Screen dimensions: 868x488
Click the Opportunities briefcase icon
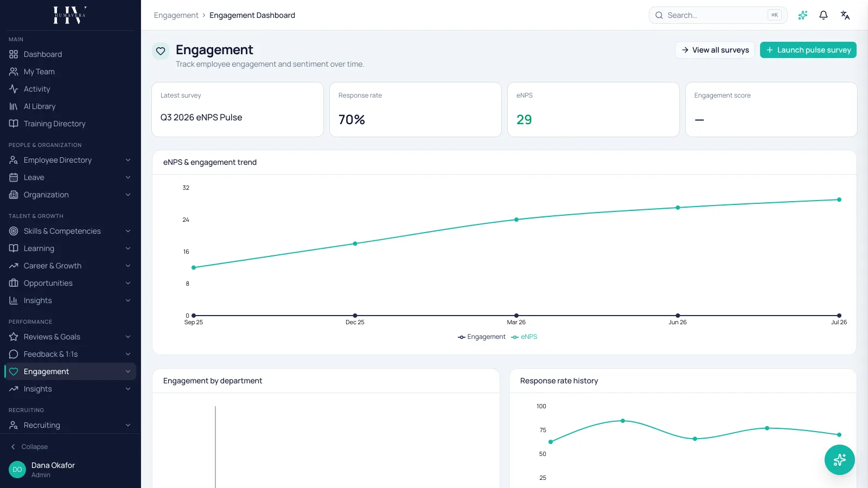(14, 283)
